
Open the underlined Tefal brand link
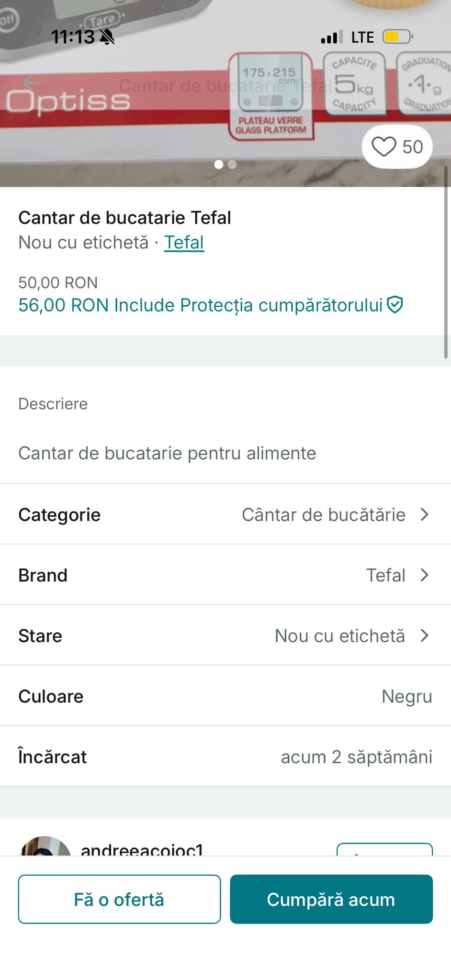[184, 243]
